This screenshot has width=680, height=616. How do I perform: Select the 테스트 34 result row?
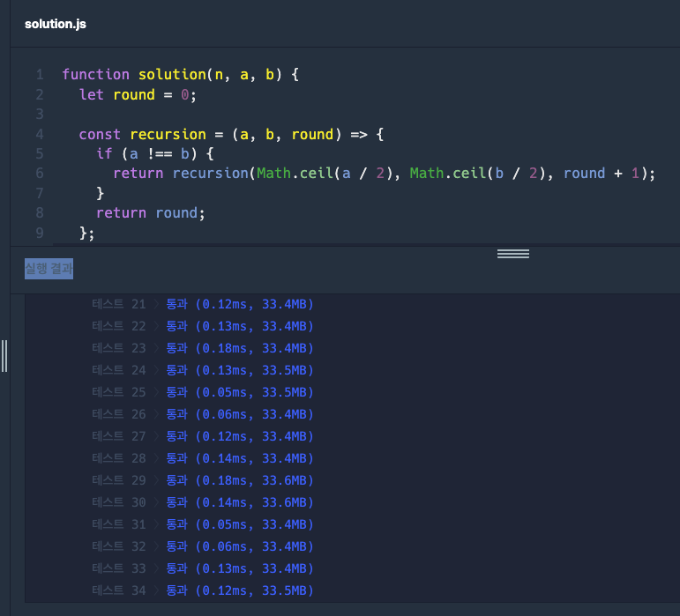coord(203,590)
